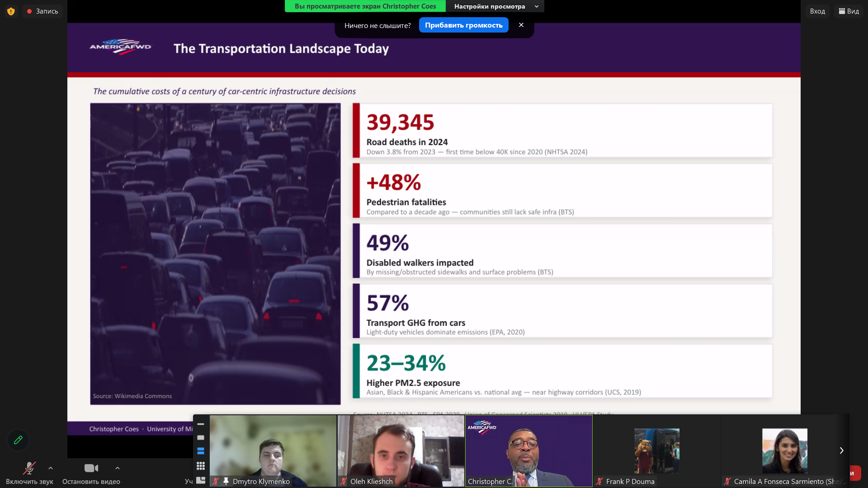868x488 pixels.
Task: Click the green screen sharing banner
Action: (x=365, y=6)
